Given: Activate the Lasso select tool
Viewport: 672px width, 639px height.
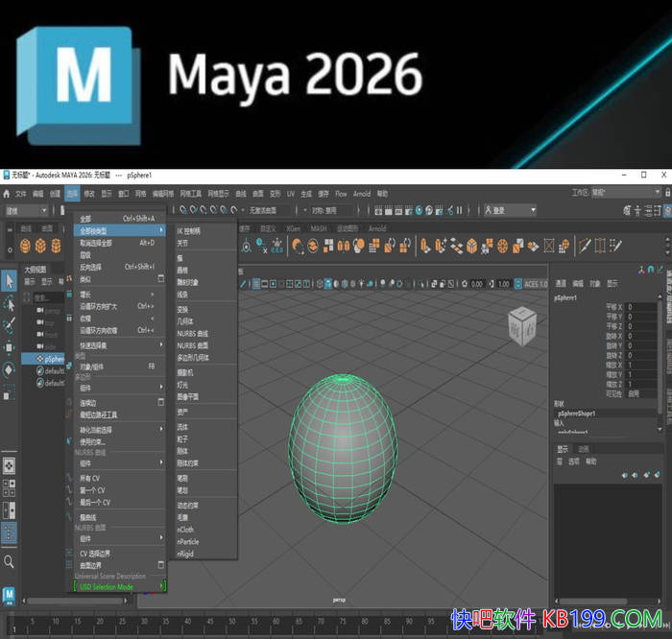Looking at the screenshot, I should 10,303.
